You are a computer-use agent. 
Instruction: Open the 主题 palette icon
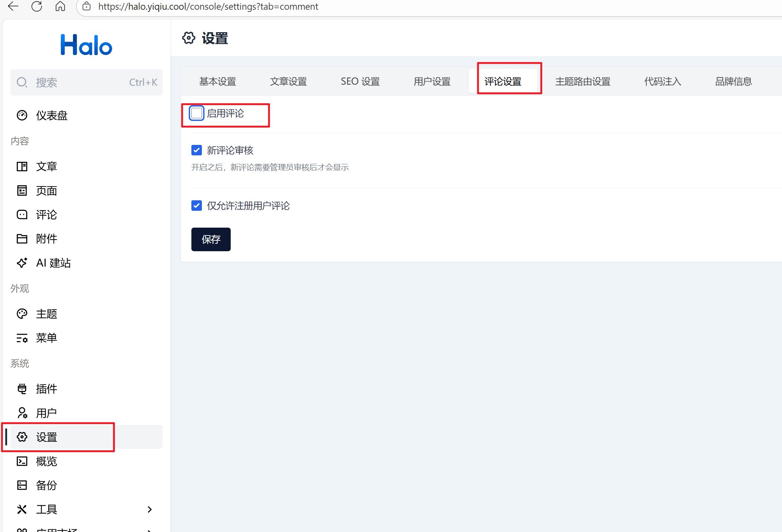pyautogui.click(x=22, y=314)
